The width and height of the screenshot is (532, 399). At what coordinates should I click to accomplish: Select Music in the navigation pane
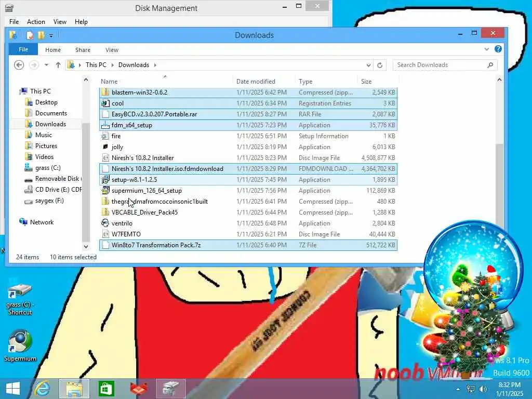pos(44,135)
